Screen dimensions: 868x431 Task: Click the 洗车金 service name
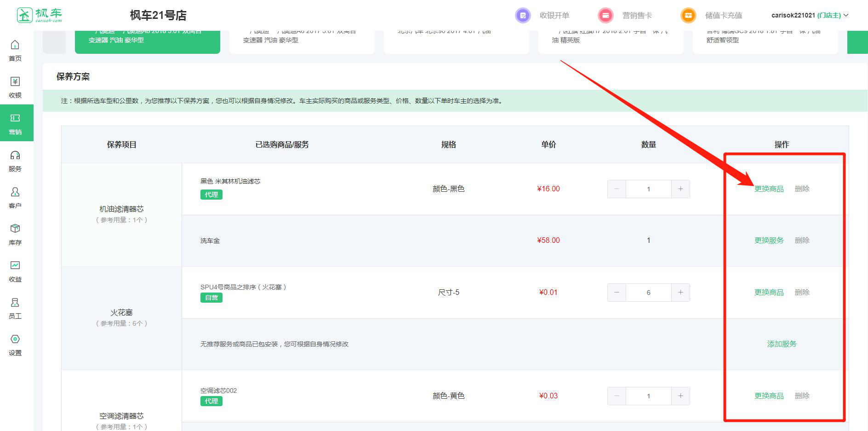tap(210, 241)
